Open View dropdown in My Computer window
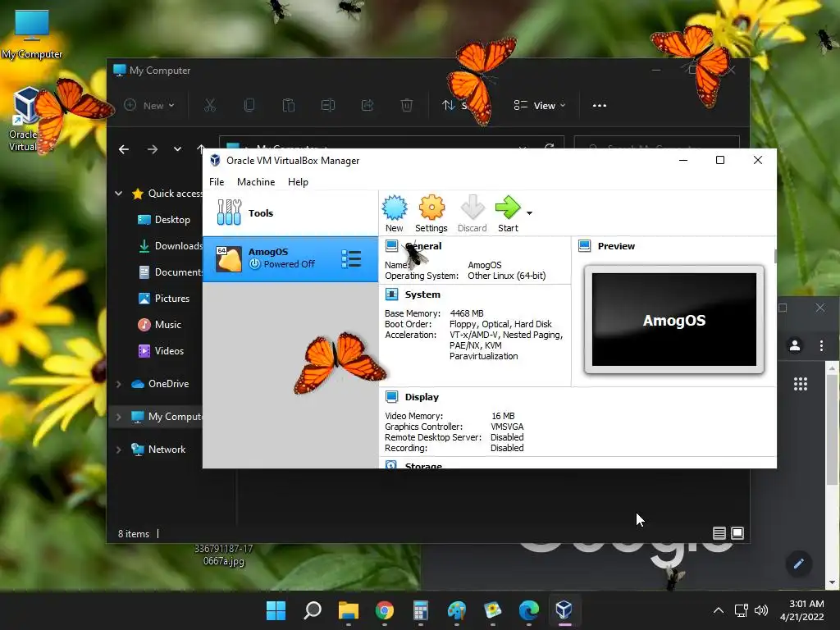Image resolution: width=840 pixels, height=630 pixels. click(540, 106)
